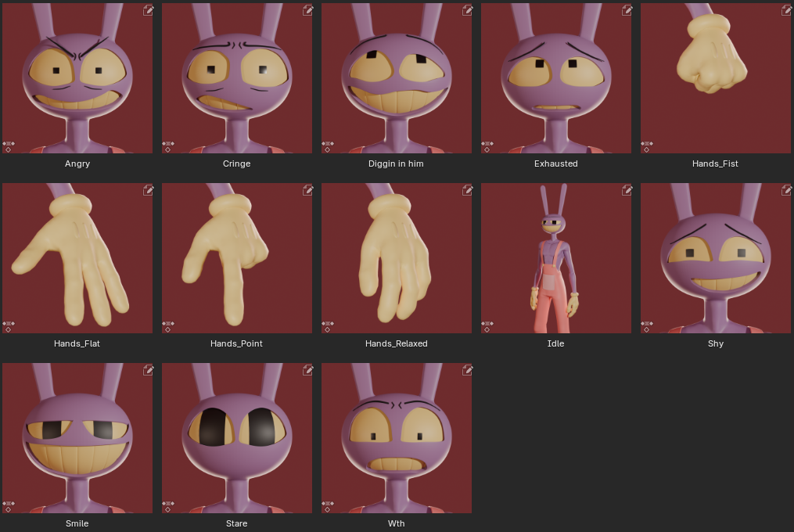
Task: Click the action keyframe icon on Diggin in him
Action: click(x=328, y=147)
